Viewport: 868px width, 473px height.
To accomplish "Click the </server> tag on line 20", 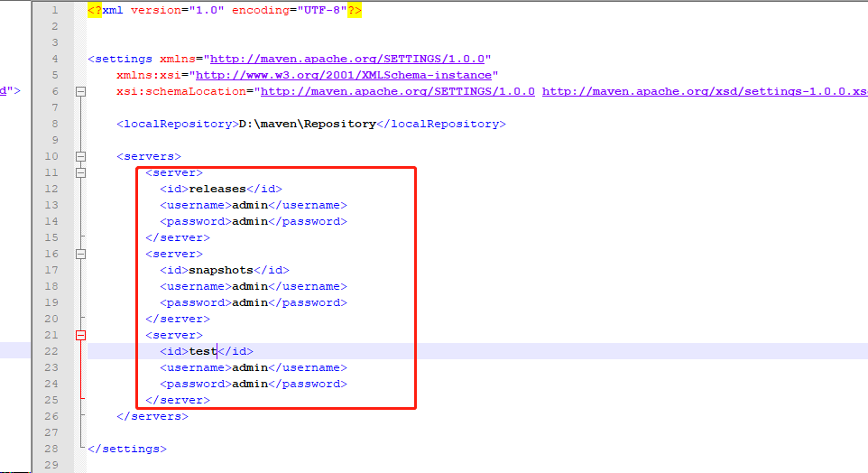I will (x=178, y=319).
